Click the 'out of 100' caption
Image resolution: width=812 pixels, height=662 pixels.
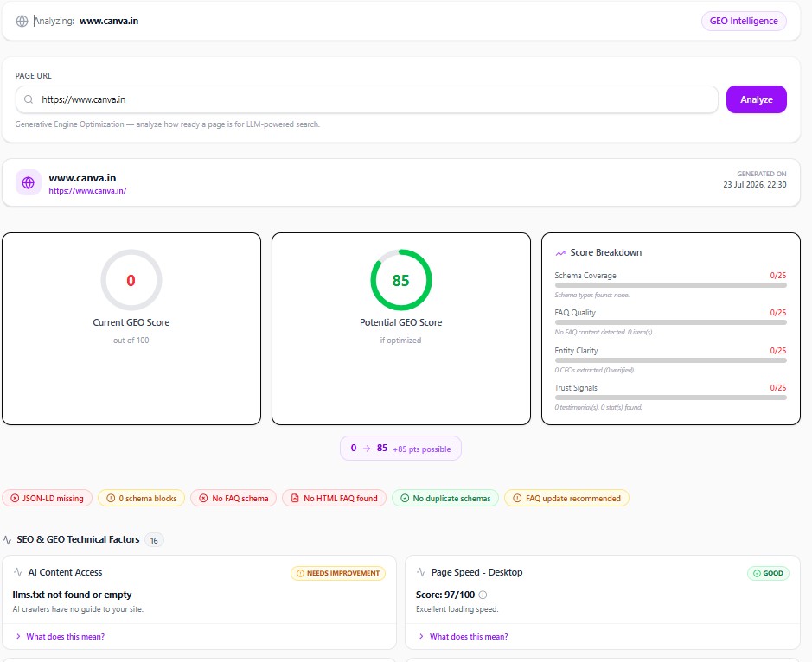click(131, 340)
